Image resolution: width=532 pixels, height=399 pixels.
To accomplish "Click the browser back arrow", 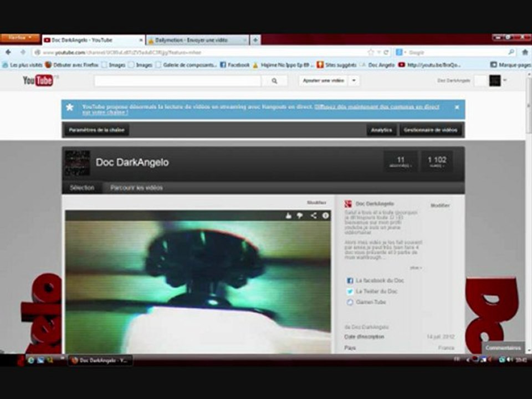I will coord(8,52).
